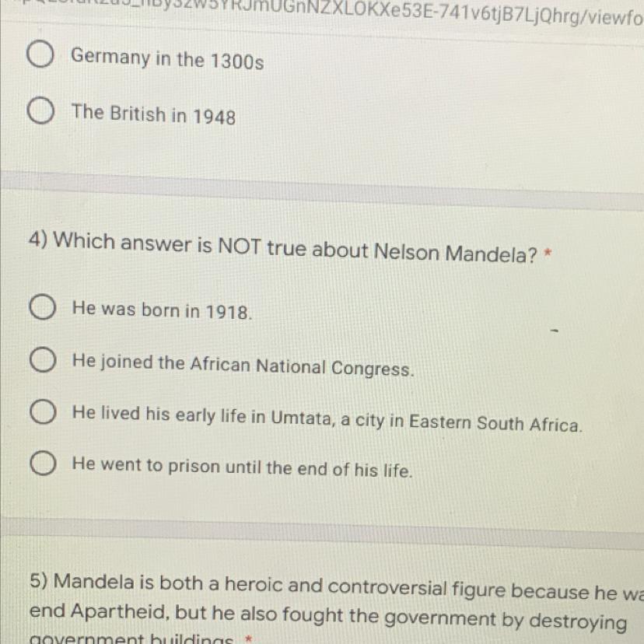Click the small dash mark right of question 4 options
Viewport: 644px width, 644px height.
[x=555, y=331]
